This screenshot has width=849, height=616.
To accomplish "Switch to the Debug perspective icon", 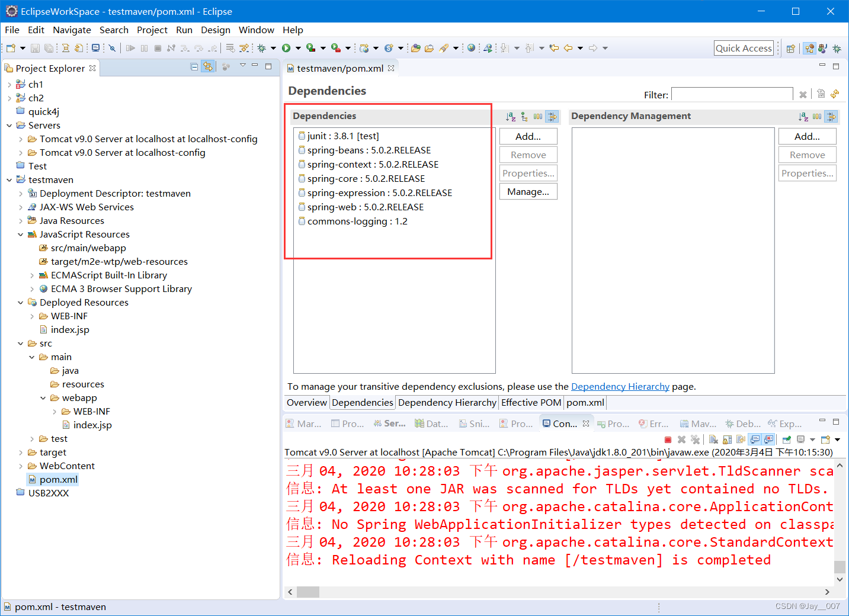I will tap(837, 49).
